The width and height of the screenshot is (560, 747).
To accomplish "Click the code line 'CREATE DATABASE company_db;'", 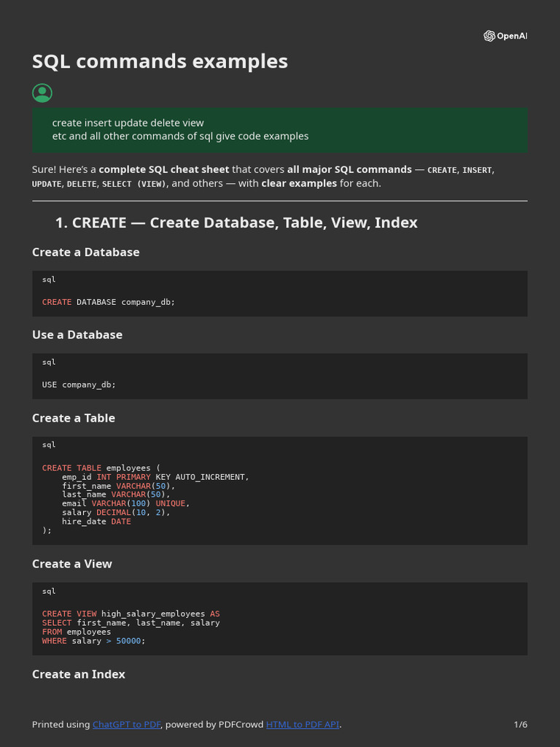I will pyautogui.click(x=109, y=302).
